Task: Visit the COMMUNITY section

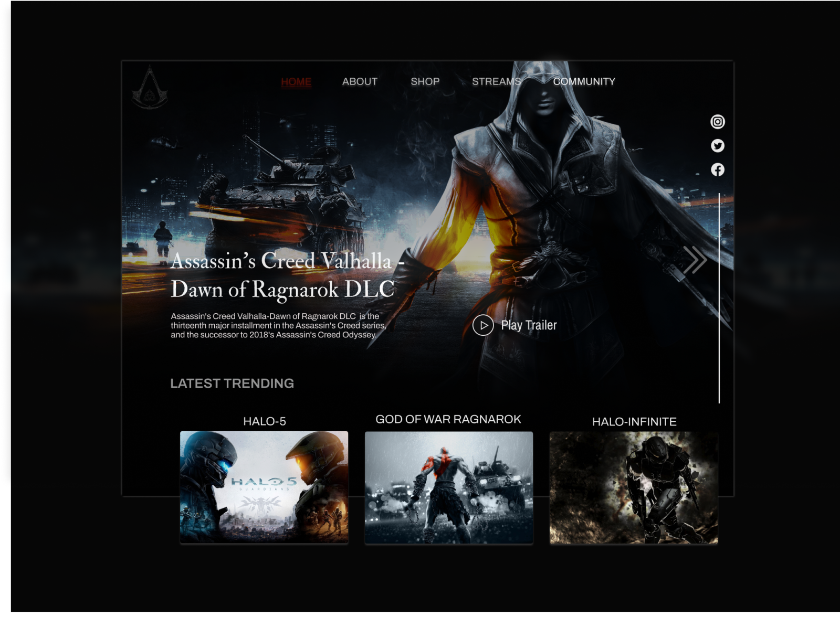Action: [x=585, y=81]
